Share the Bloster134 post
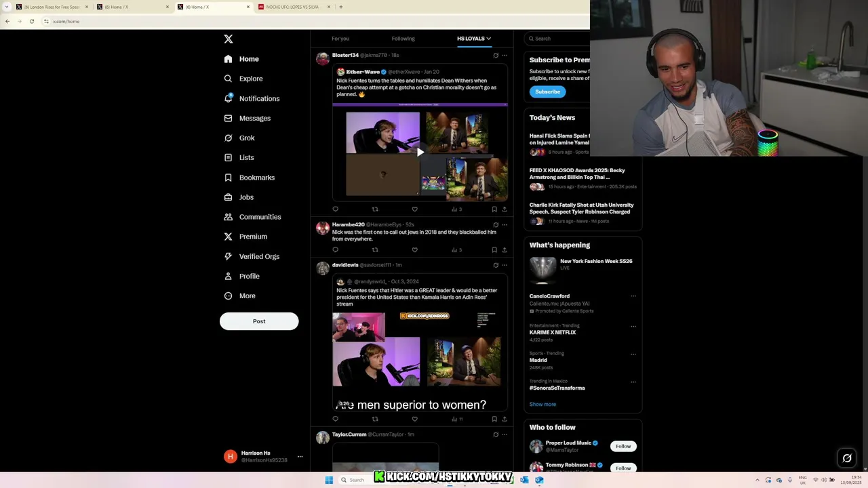This screenshot has width=868, height=488. click(504, 209)
